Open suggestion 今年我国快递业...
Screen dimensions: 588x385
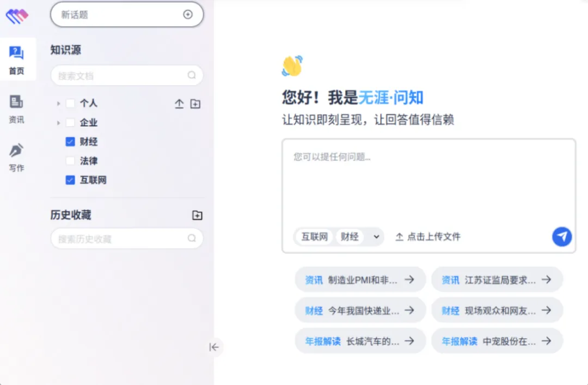pyautogui.click(x=360, y=310)
